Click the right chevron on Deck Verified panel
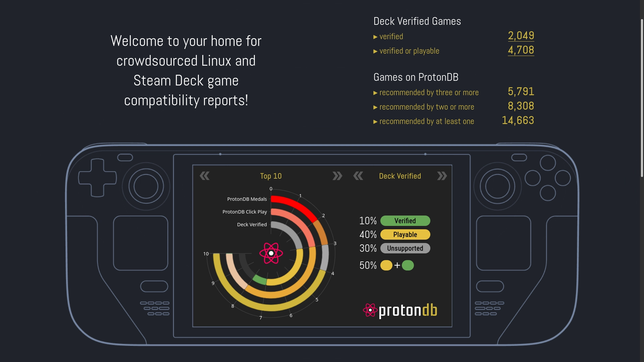Image resolution: width=644 pixels, height=362 pixels. (x=441, y=176)
